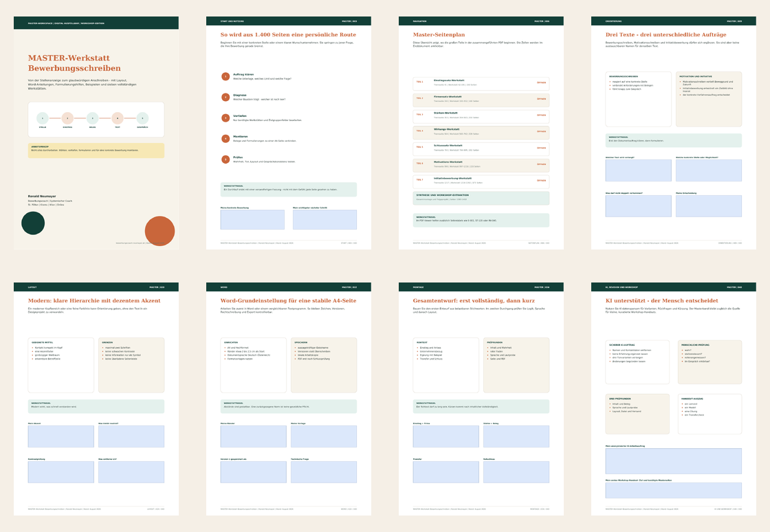
Task: Open the Motivations-Werkstatt using ÖFFNEN
Action: (x=541, y=164)
